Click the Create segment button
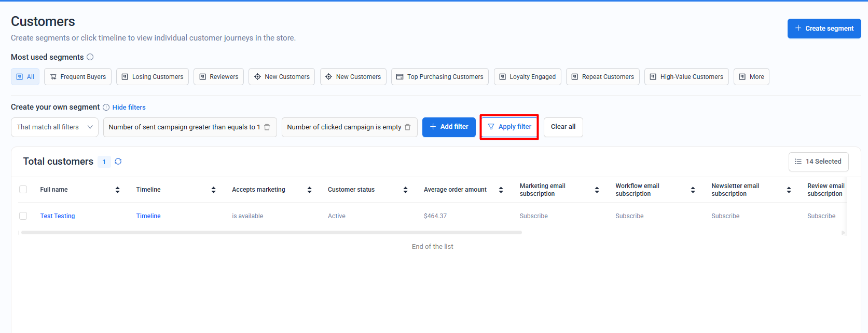 (x=824, y=29)
